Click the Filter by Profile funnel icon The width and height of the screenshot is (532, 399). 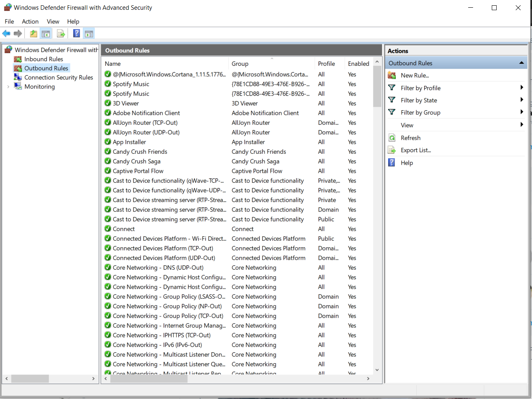(x=392, y=87)
